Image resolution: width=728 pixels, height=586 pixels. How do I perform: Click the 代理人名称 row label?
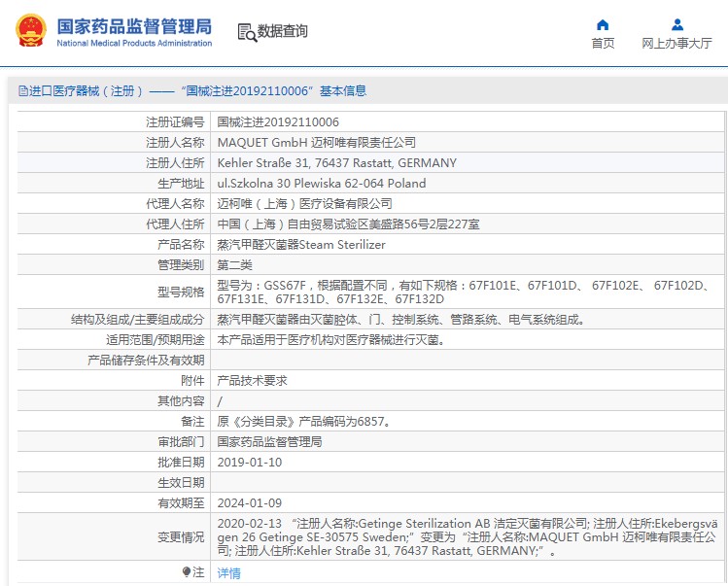click(175, 204)
